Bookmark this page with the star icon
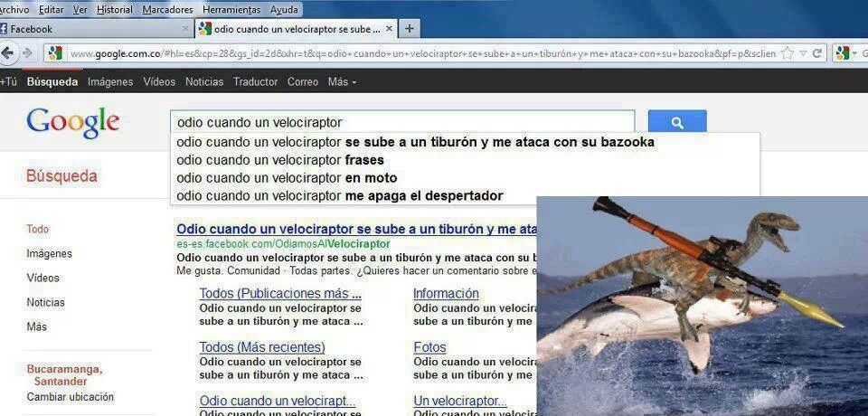Image resolution: width=868 pixels, height=416 pixels. coord(787,53)
